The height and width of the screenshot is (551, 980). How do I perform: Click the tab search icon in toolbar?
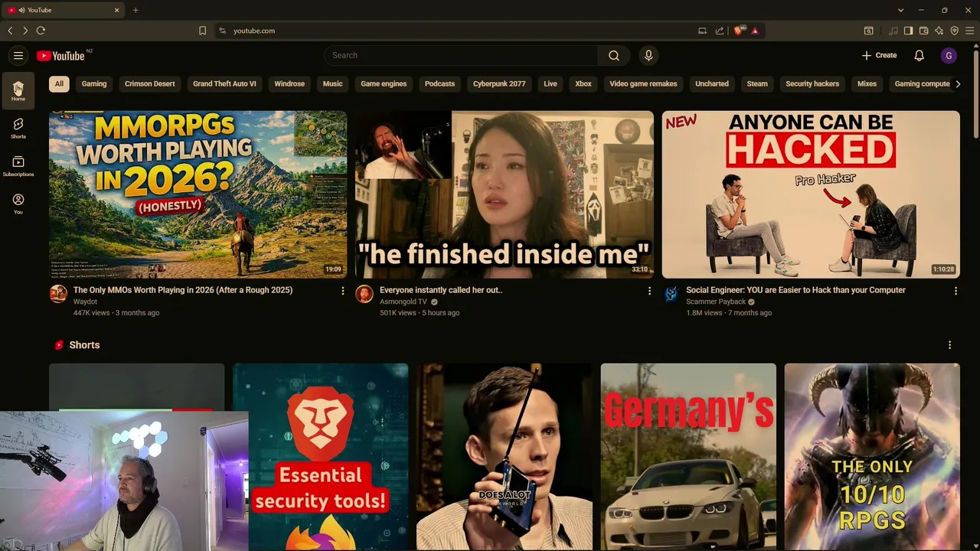point(868,31)
